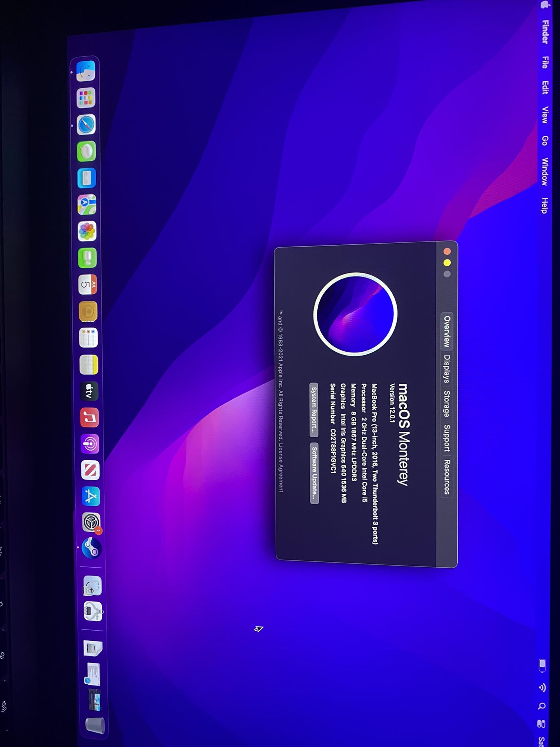The image size is (560, 747).
Task: Select the Overview tab
Action: 447,331
